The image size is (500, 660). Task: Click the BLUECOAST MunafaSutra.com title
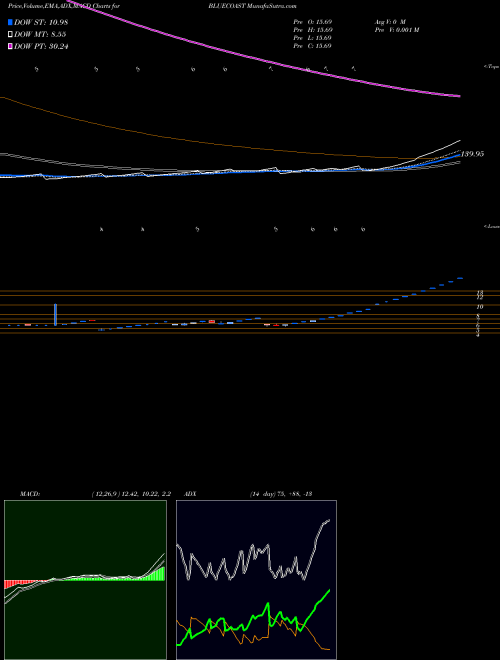(252, 6)
